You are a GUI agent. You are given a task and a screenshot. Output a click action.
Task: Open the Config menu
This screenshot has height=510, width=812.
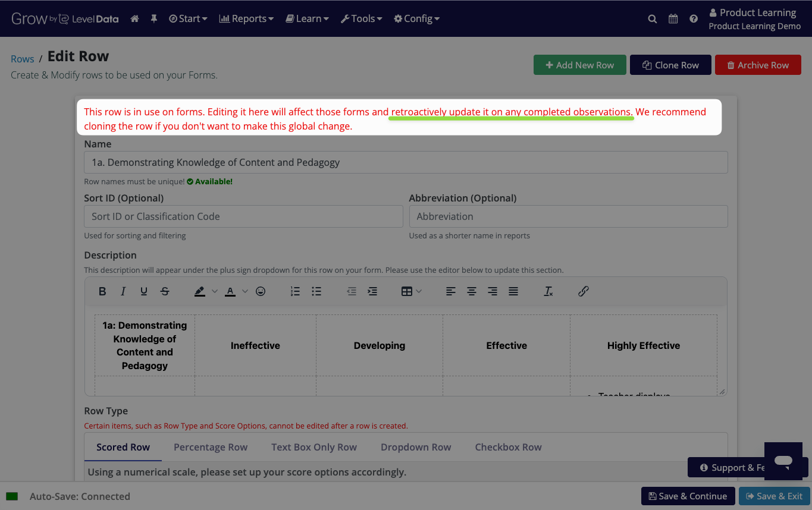(417, 18)
